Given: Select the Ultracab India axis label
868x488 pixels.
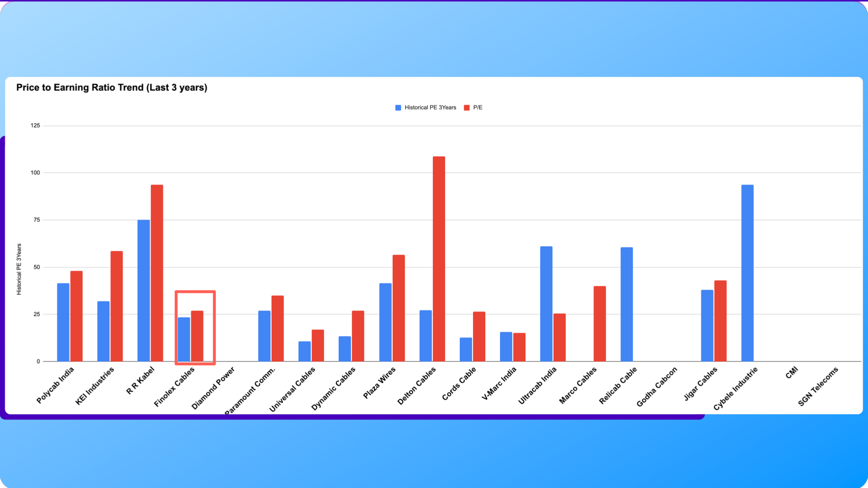Looking at the screenshot, I should point(537,386).
